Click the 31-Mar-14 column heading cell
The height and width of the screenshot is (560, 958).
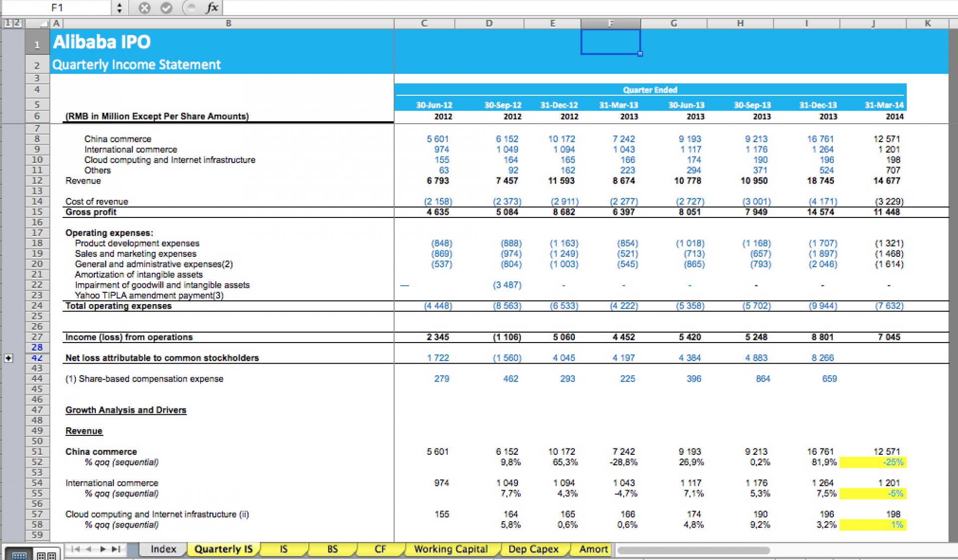tap(884, 105)
